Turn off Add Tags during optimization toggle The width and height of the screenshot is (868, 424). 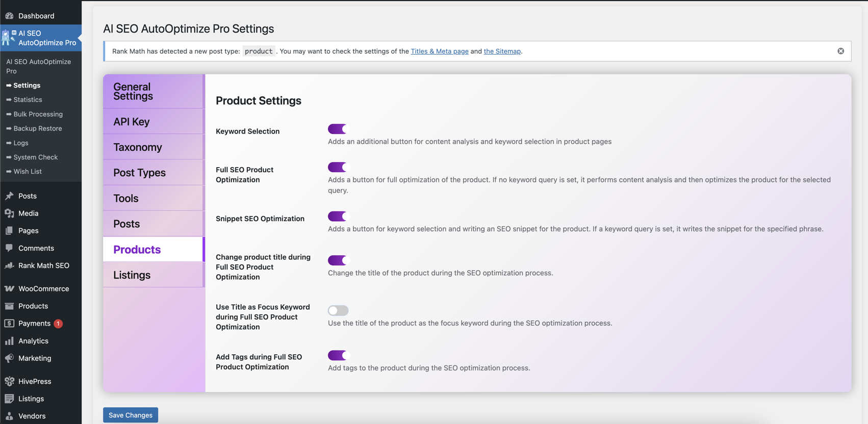338,355
